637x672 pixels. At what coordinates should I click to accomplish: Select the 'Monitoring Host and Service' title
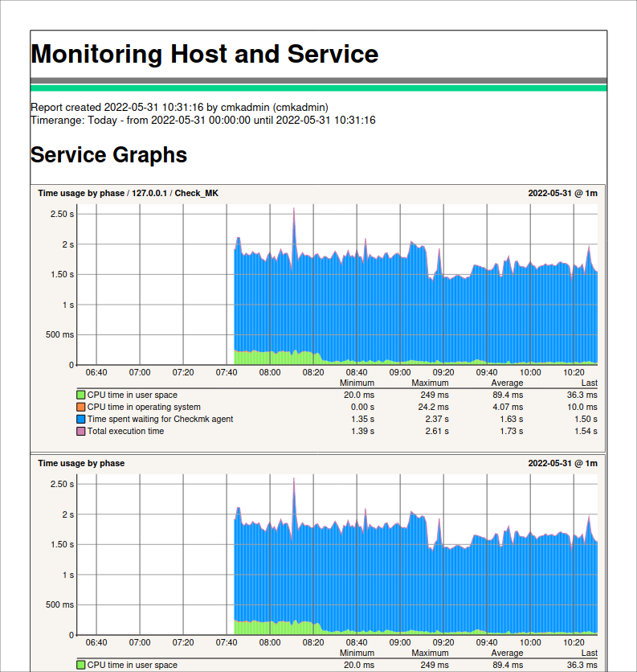coord(205,54)
